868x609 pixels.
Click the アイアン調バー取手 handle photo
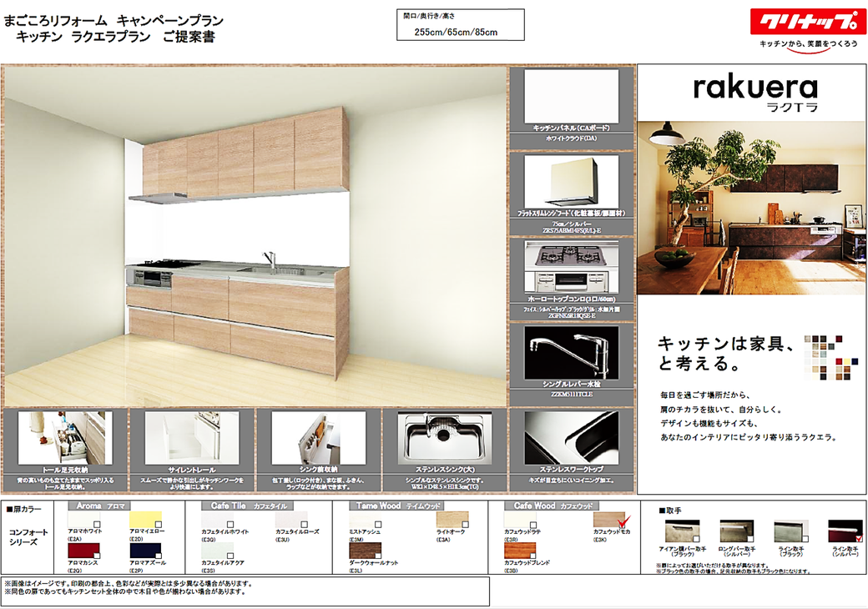(682, 531)
